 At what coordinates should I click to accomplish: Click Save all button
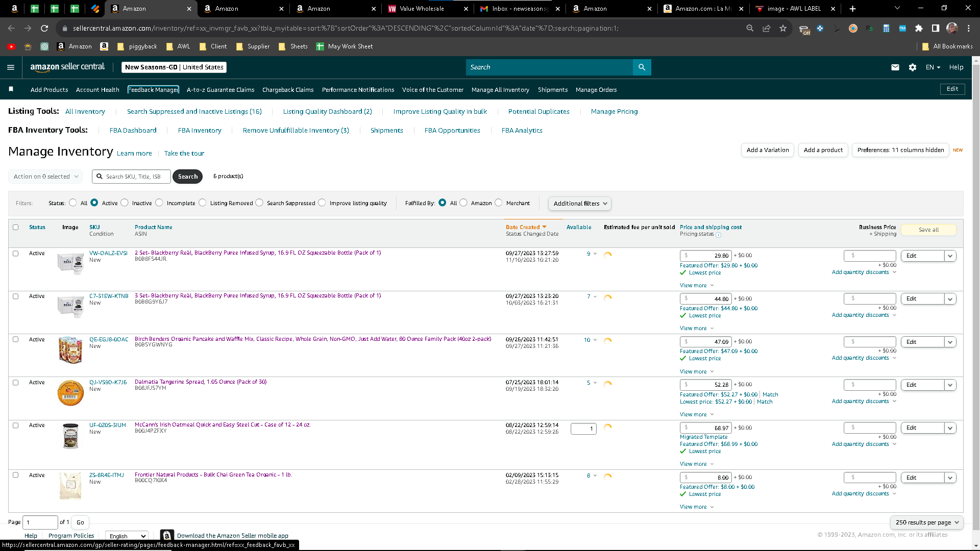(x=928, y=230)
